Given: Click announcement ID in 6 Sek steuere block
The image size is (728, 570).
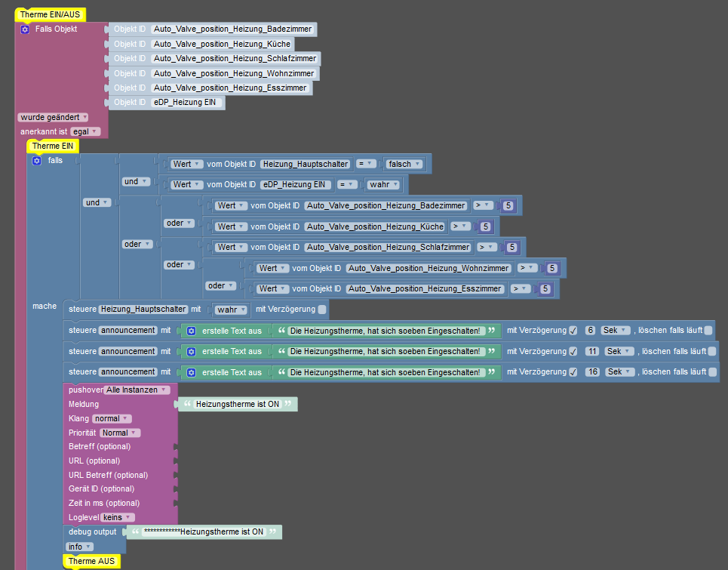Looking at the screenshot, I should (128, 330).
